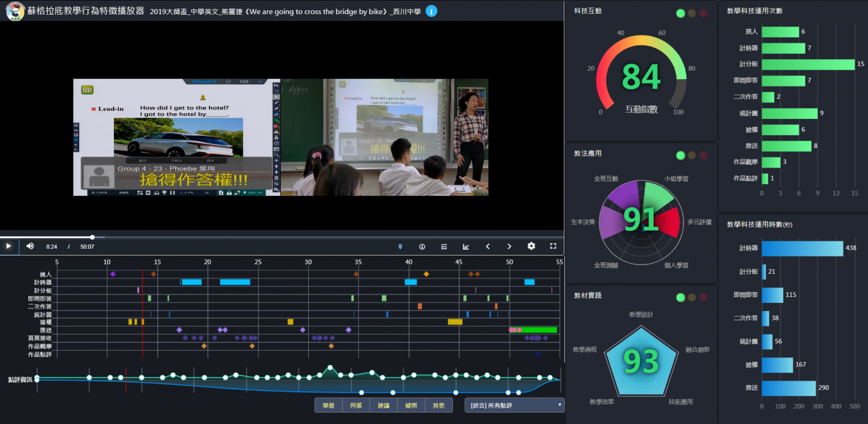
Task: Open the [綜合] 所有點評 dropdown
Action: (x=514, y=406)
